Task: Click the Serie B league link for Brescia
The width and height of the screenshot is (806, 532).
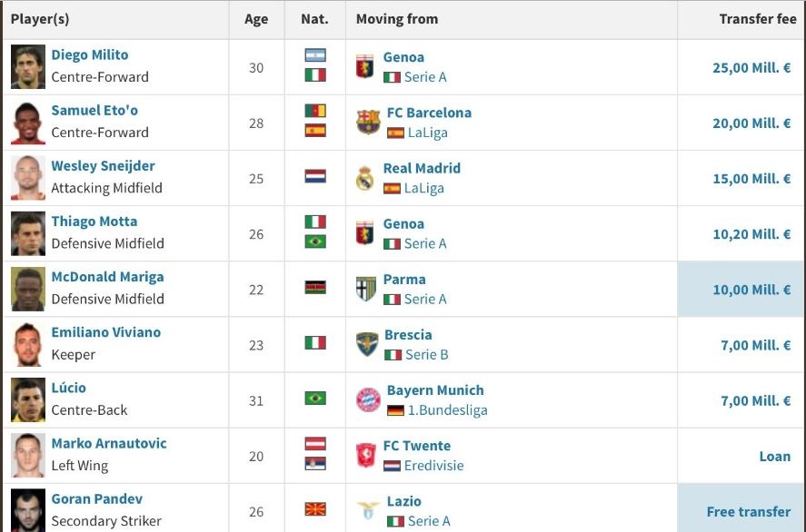Action: click(x=426, y=355)
